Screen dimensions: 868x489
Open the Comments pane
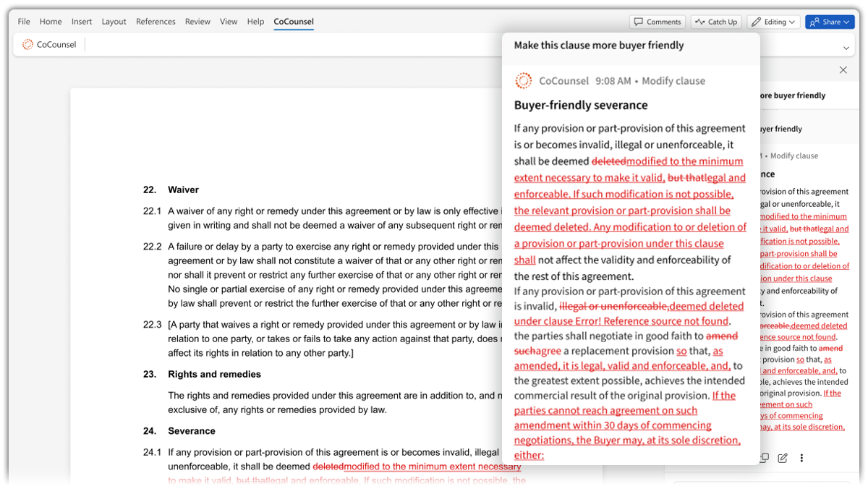click(657, 22)
